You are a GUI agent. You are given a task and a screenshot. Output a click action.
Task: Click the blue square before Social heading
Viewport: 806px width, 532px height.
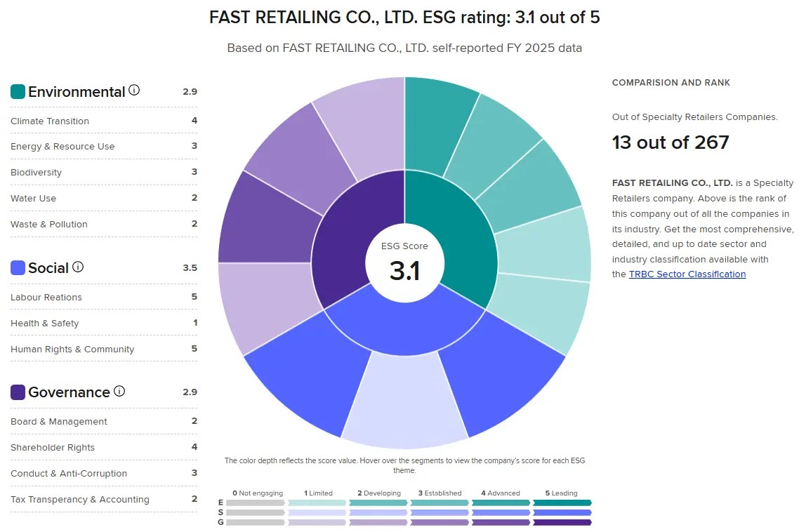click(x=18, y=268)
